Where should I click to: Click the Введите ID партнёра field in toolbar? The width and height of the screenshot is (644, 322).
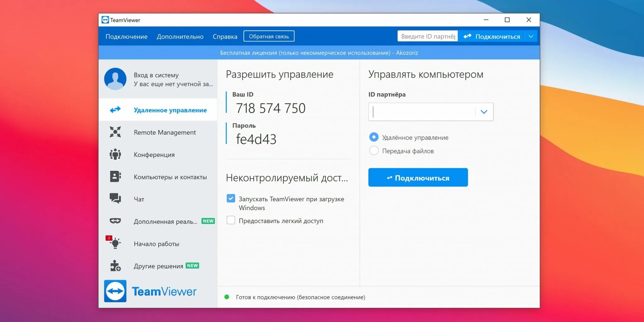(428, 36)
